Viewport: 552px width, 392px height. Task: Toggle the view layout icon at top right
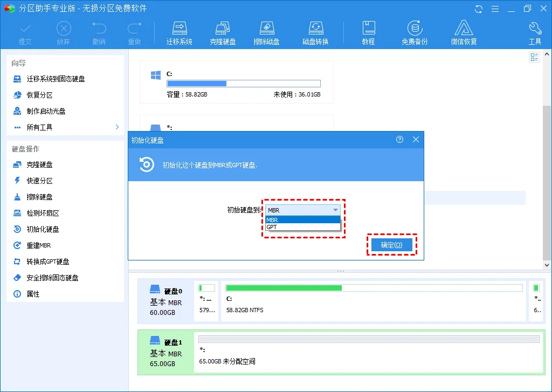tap(534, 57)
